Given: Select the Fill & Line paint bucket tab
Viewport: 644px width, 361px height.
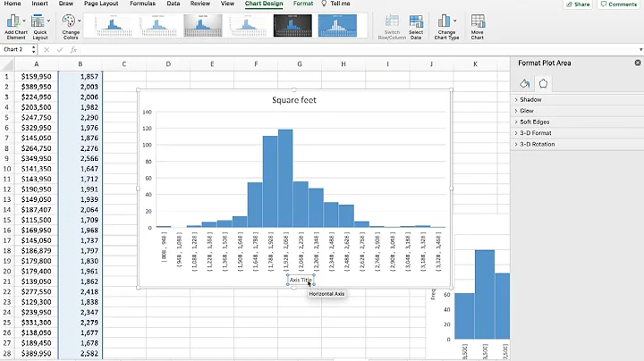Looking at the screenshot, I should (x=524, y=84).
